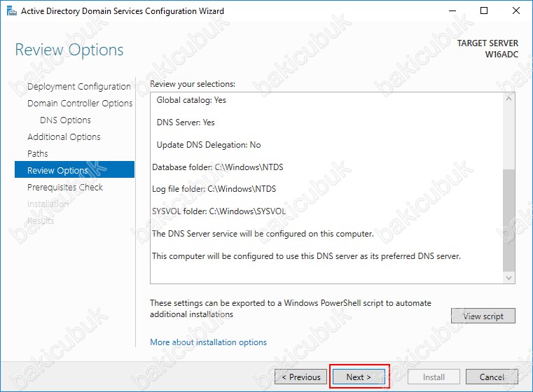
Task: Maximize the wizard window
Action: tap(484, 10)
